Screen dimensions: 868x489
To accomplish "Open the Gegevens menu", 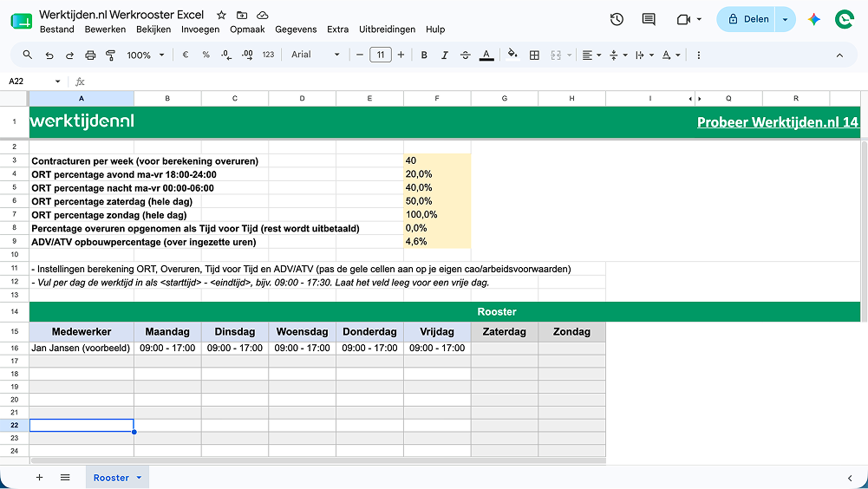I will (x=296, y=29).
